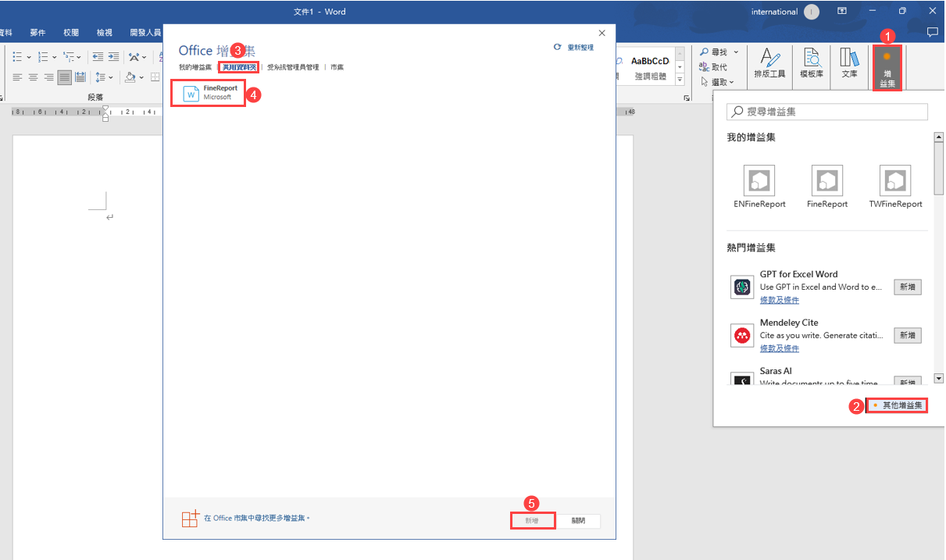Screen dimensions: 946x560
Task: Toggle left paragraph alignment
Action: pyautogui.click(x=17, y=77)
